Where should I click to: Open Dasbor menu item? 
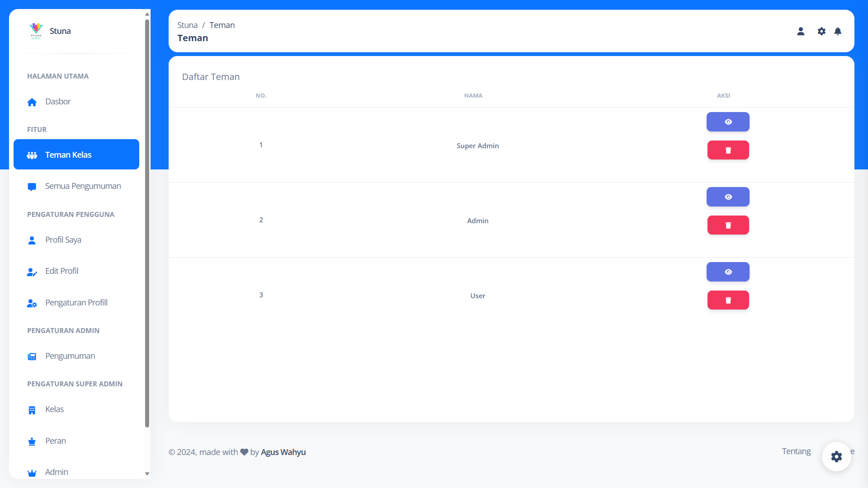click(x=76, y=102)
